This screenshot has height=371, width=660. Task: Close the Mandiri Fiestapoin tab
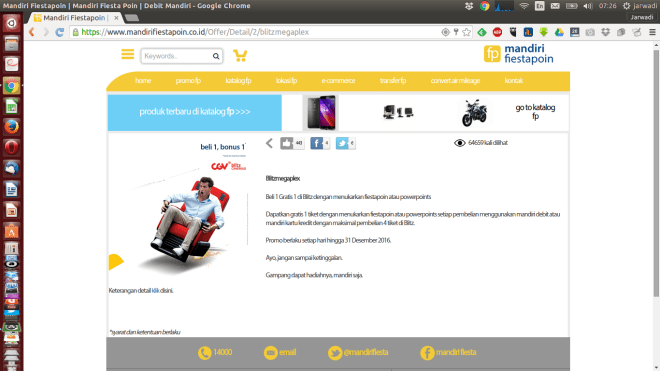pyautogui.click(x=116, y=18)
